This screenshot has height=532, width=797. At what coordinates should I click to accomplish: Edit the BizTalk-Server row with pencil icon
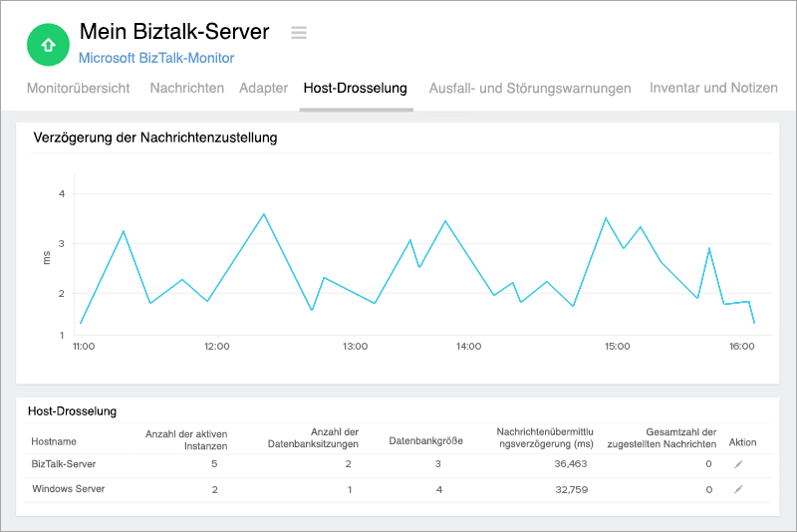tap(738, 464)
